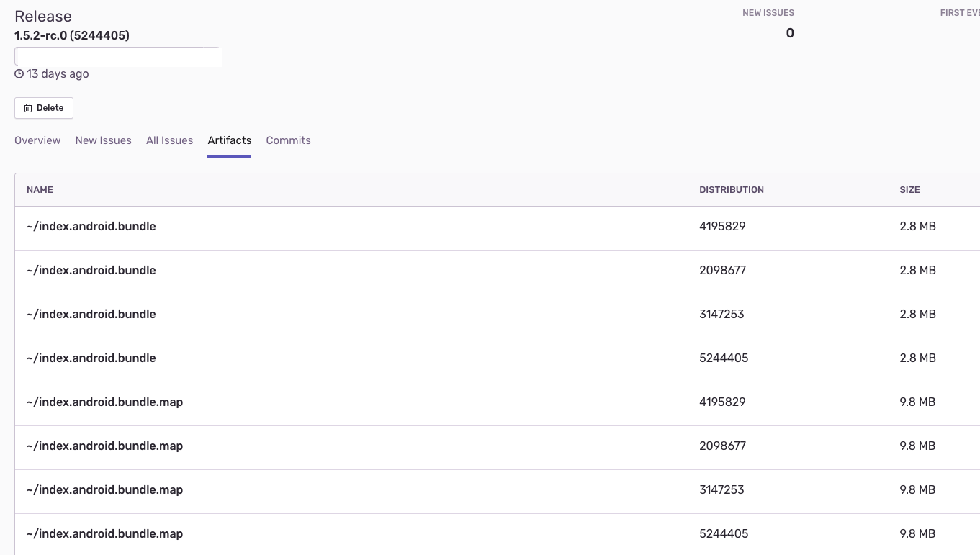Click index.android.bundle.map with distribution 5244405
The image size is (980, 555).
[x=105, y=533]
